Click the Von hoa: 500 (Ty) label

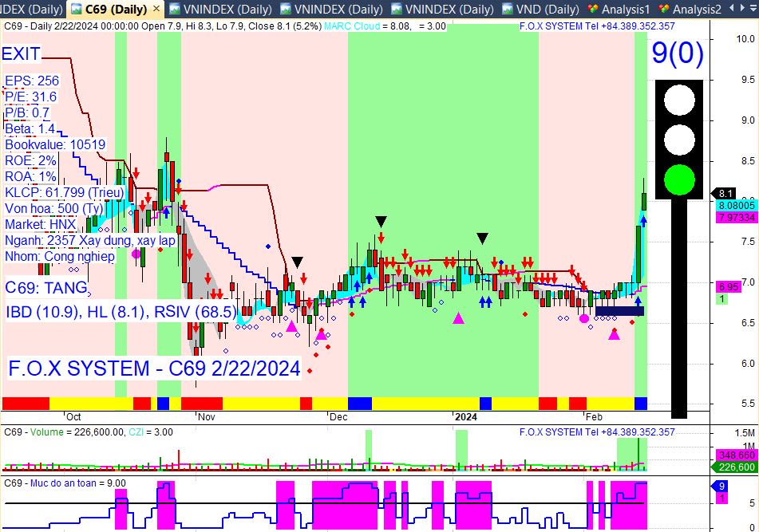(54, 208)
